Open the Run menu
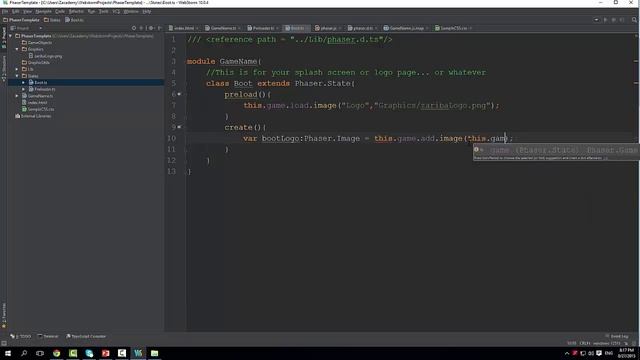640x360 pixels. coord(91,11)
